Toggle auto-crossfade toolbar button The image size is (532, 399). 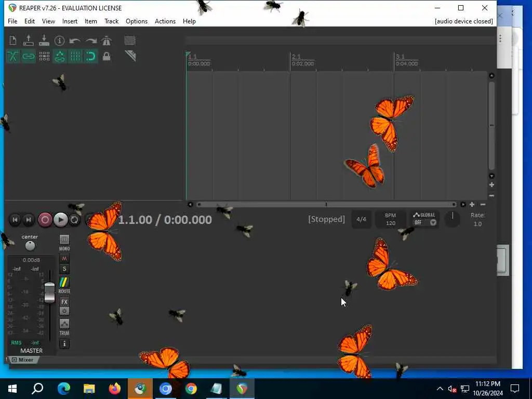click(13, 56)
